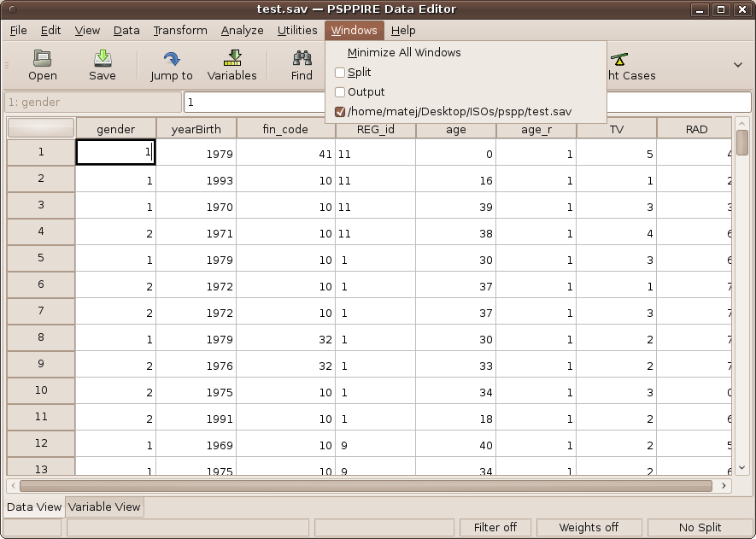Screen dimensions: 756x539
Task: Open the Variables toolbar icon
Action: (231, 58)
